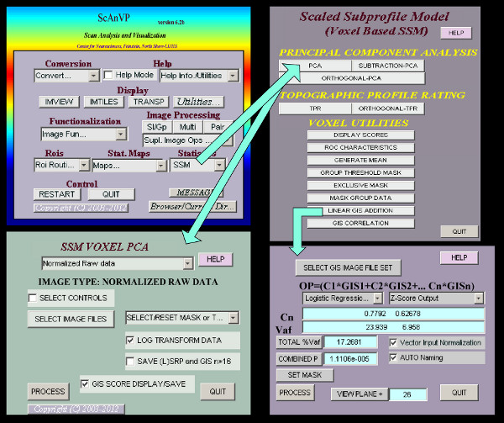The image size is (504, 423).
Task: Open the SELECT/RESET MASK dropdown
Action: (x=182, y=318)
